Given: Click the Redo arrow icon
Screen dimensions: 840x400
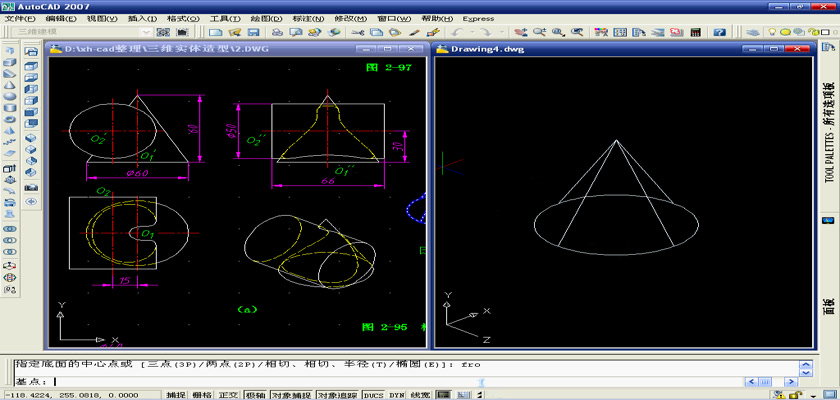Looking at the screenshot, I should tap(484, 32).
